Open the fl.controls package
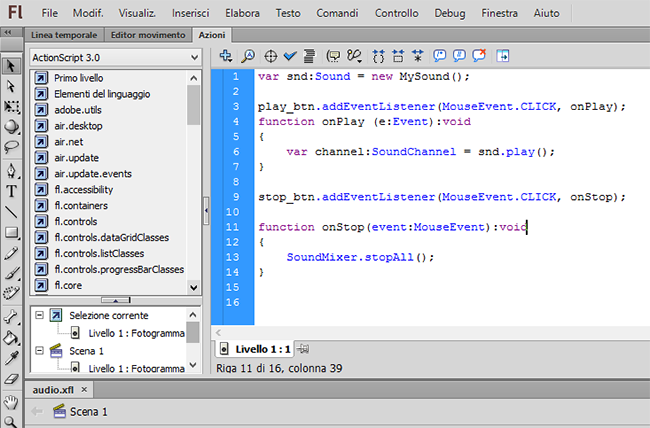Screen dimensions: 650x428 point(75,221)
